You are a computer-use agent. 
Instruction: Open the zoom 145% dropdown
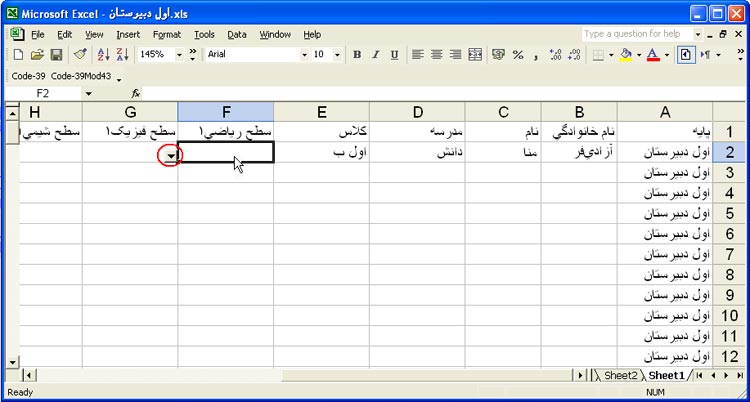tap(180, 54)
